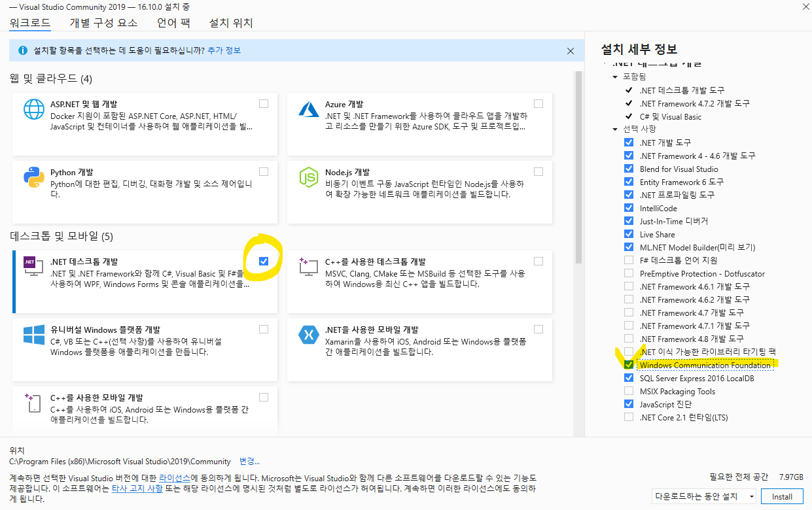
Task: Open the 다운로드하는 동안 설치 dropdown
Action: pyautogui.click(x=704, y=497)
